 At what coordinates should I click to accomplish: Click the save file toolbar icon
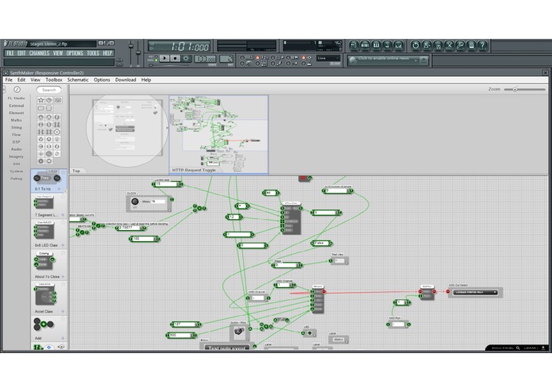click(x=427, y=45)
